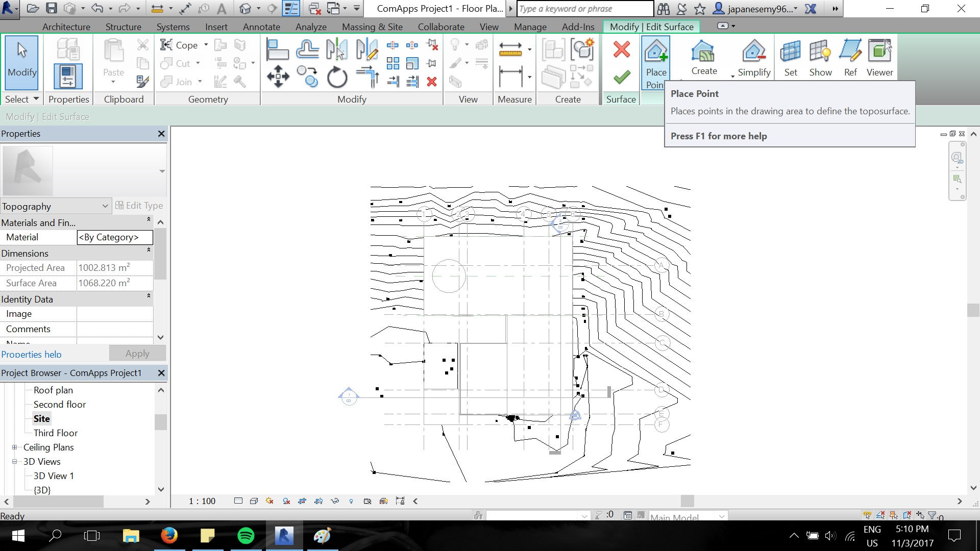Viewport: 980px width, 551px height.
Task: Open the Massing & Site tab
Action: (372, 27)
